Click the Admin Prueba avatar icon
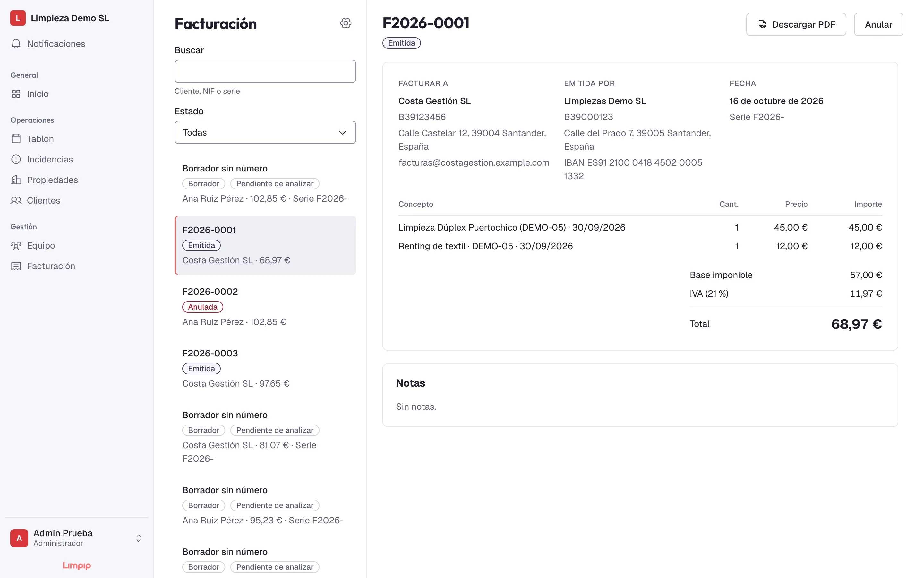 (x=19, y=538)
